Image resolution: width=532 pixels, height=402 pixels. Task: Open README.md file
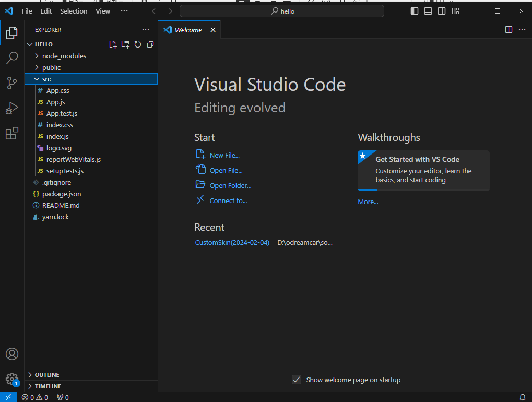coord(91,205)
